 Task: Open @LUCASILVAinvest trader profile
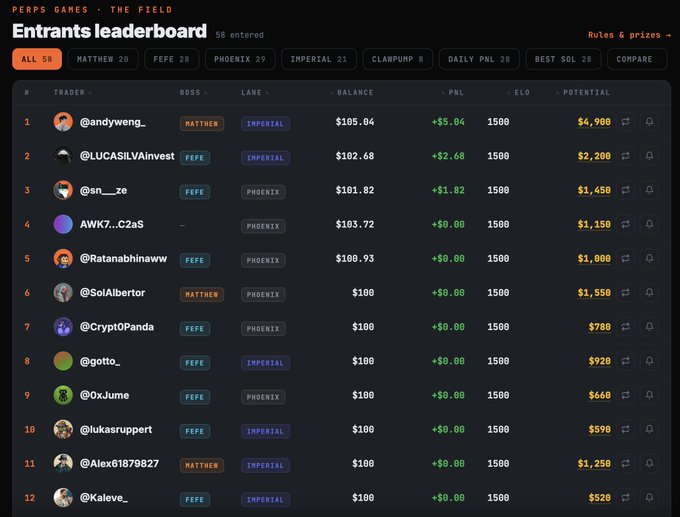tap(127, 156)
